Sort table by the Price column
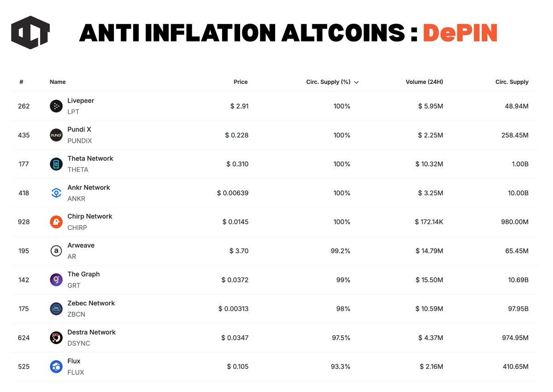Screen dimensions: 553x392 point(241,82)
